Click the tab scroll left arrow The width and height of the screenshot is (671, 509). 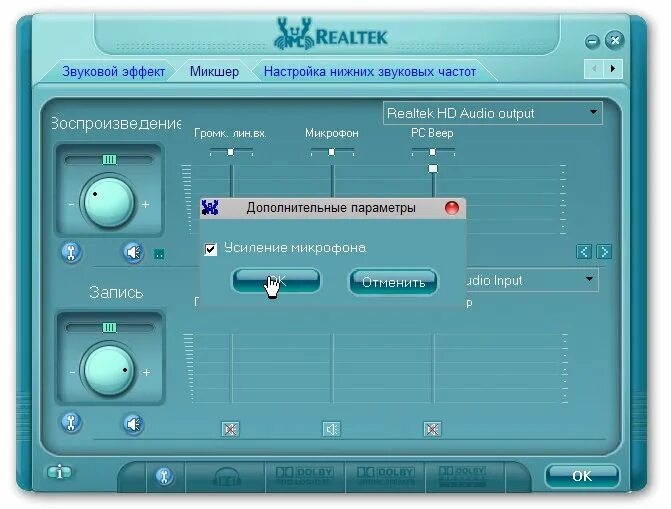(x=594, y=68)
